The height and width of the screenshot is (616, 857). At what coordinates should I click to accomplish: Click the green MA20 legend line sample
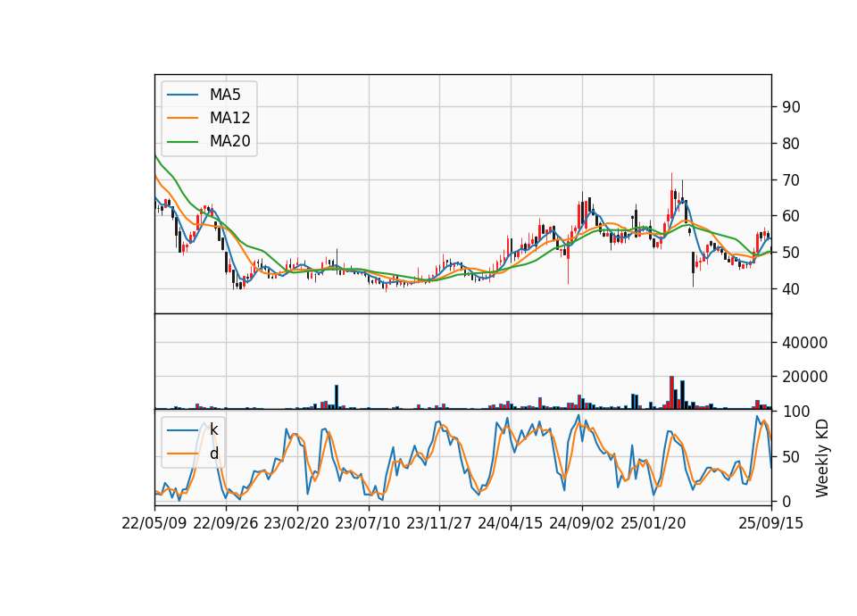click(182, 142)
